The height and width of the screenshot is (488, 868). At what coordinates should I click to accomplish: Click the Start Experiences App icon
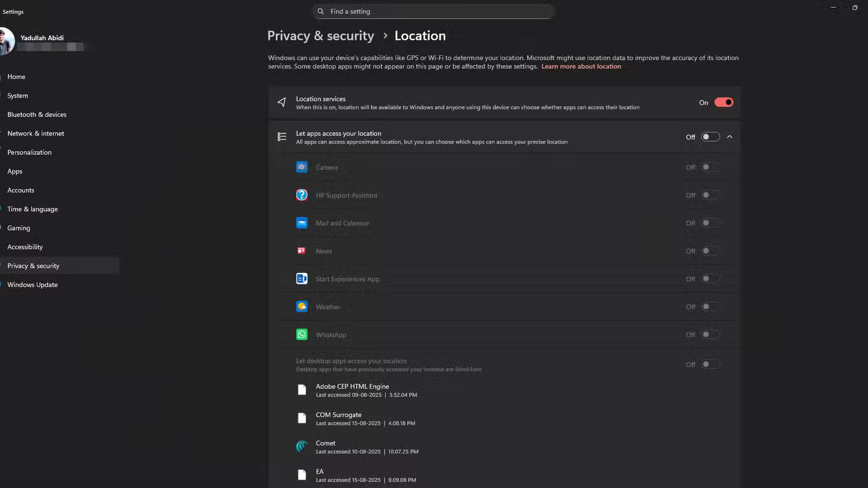(x=301, y=278)
